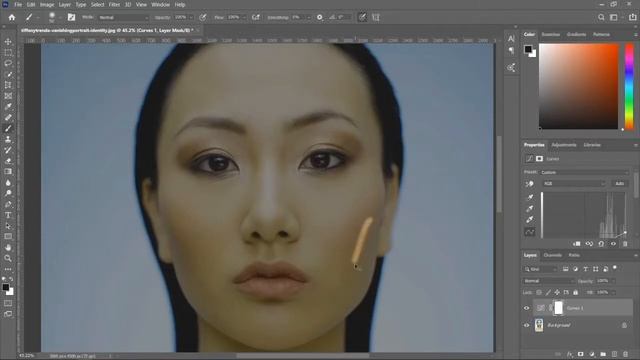The width and height of the screenshot is (640, 360).
Task: Select the Crop tool
Action: 8,85
